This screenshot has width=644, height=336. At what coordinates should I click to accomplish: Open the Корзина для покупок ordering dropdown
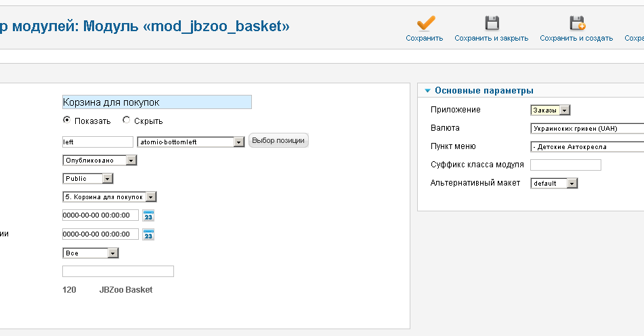pos(150,197)
